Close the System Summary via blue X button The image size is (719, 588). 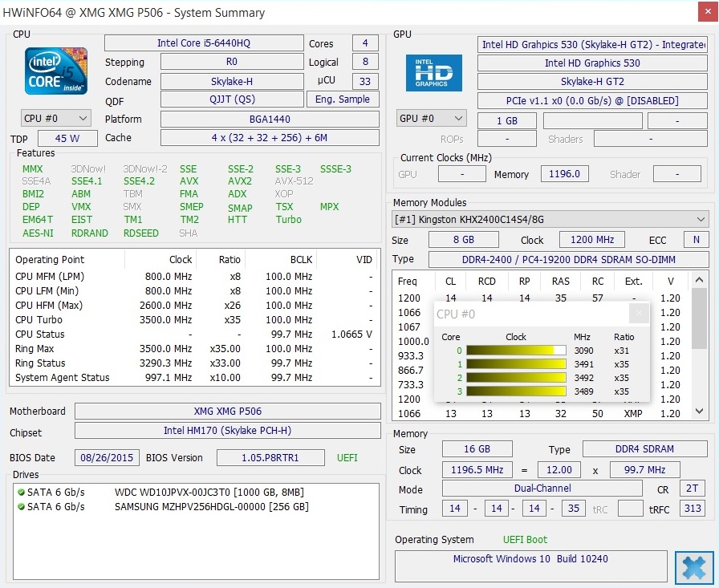694,568
